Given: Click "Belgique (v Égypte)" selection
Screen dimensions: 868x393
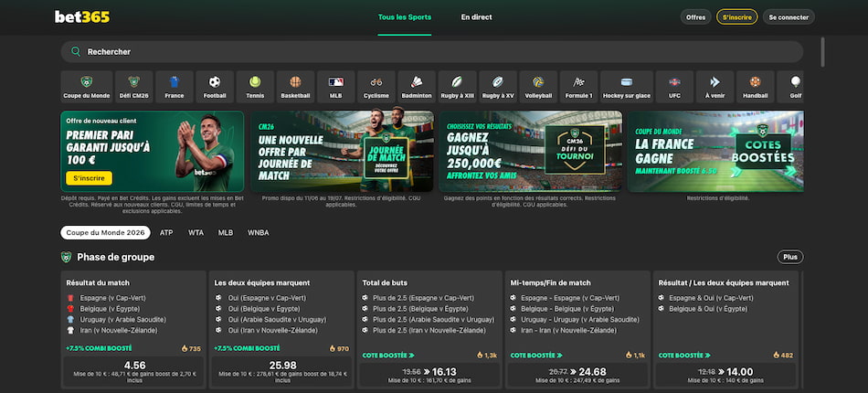Looking at the screenshot, I should pyautogui.click(x=110, y=309).
